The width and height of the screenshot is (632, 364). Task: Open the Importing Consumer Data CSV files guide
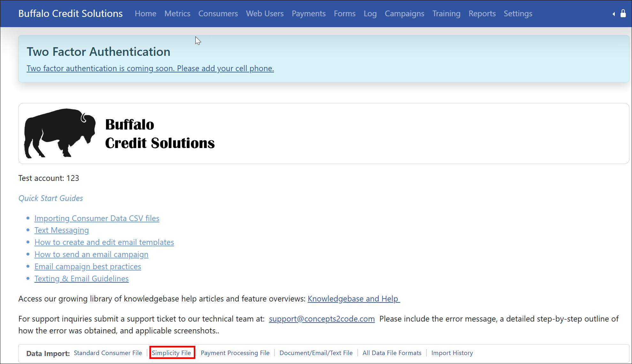(x=97, y=218)
